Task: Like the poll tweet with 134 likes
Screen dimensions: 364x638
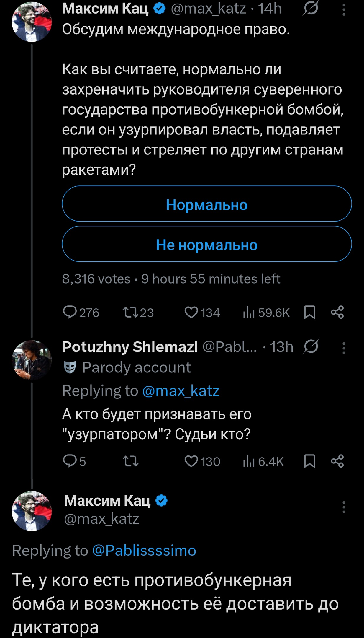Action: click(191, 313)
